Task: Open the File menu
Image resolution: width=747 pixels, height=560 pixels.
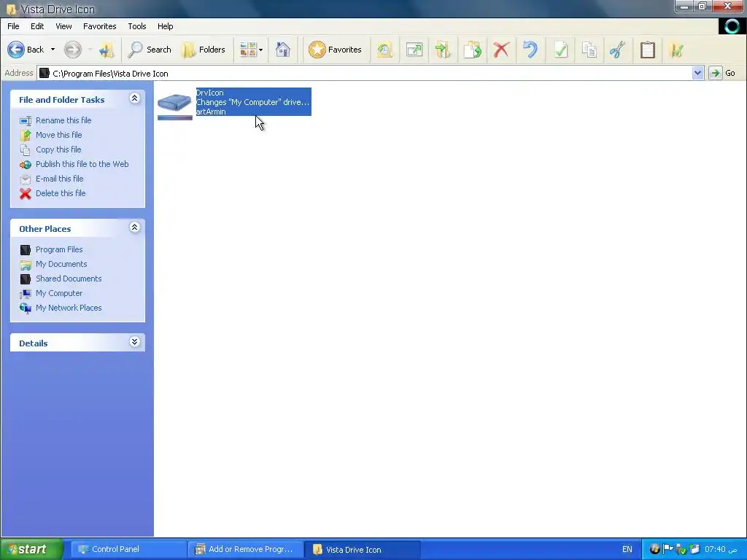Action: tap(13, 26)
